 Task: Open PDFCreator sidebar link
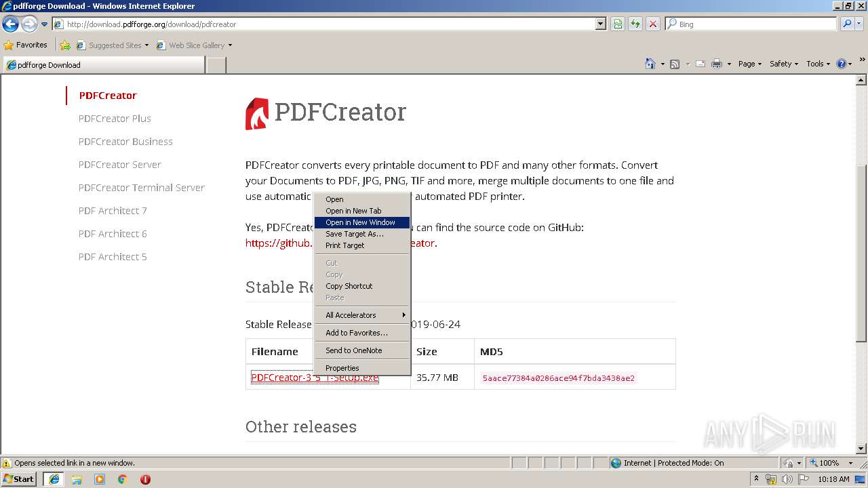(108, 96)
